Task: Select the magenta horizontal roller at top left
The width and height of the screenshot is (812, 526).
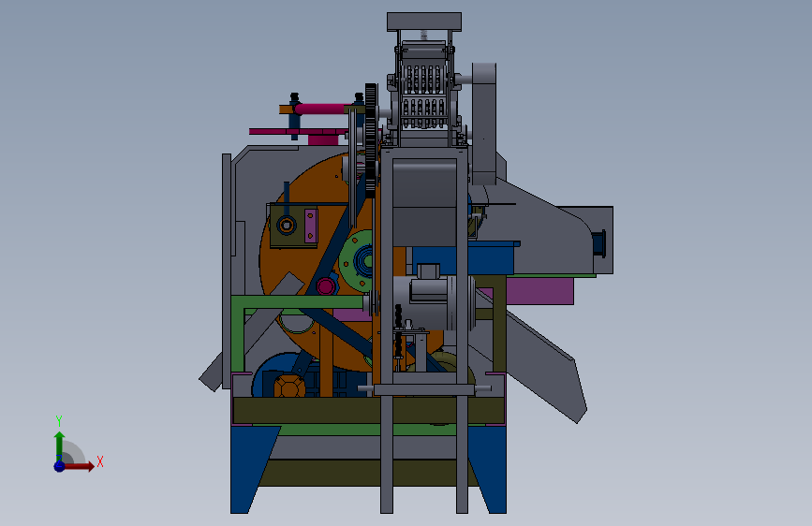Action: pos(321,110)
